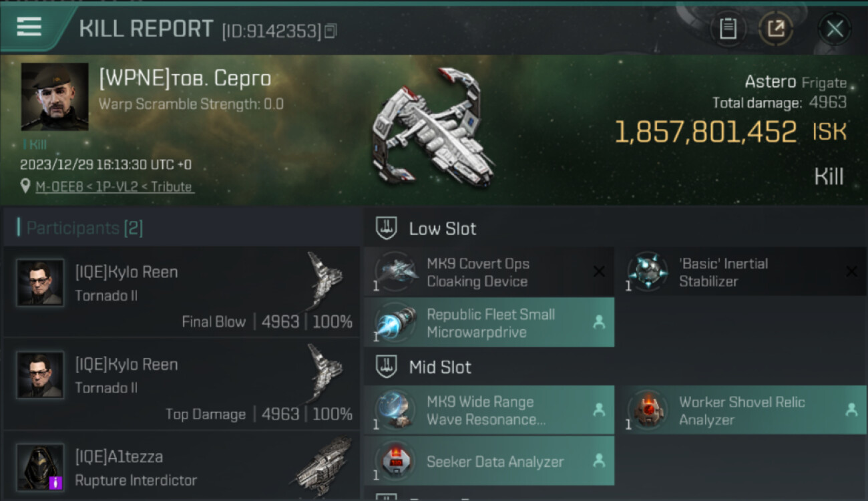Viewport: 868px width, 501px height.
Task: Select the Worker Shovel Relic Analyzer
Action: click(x=740, y=410)
